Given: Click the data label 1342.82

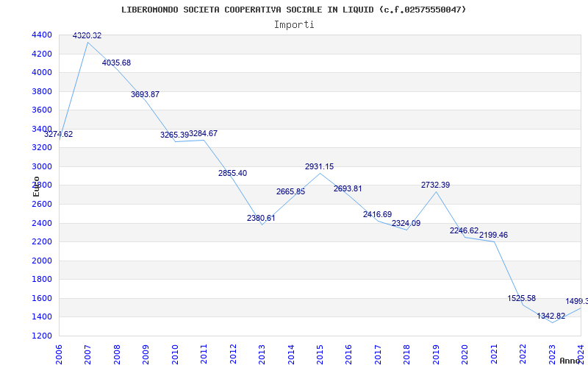Looking at the screenshot, I should (551, 316).
